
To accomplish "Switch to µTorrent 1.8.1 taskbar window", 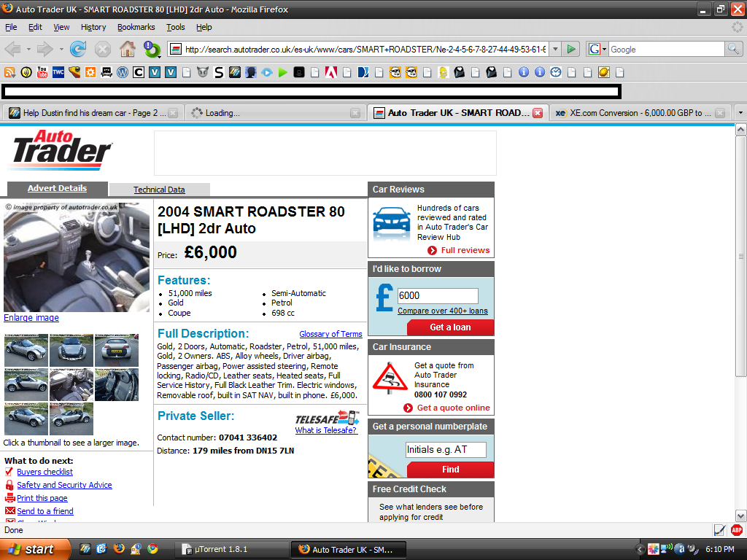I will pyautogui.click(x=233, y=550).
